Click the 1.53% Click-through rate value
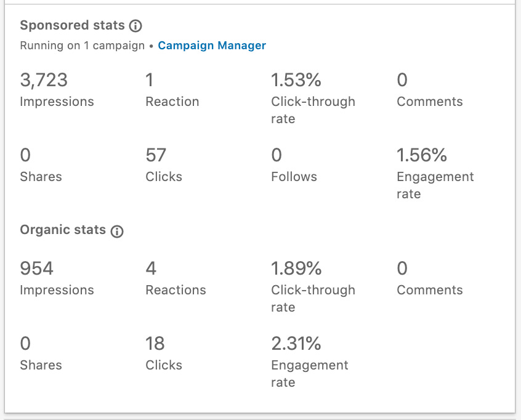Image resolution: width=521 pixels, height=420 pixels. point(296,80)
